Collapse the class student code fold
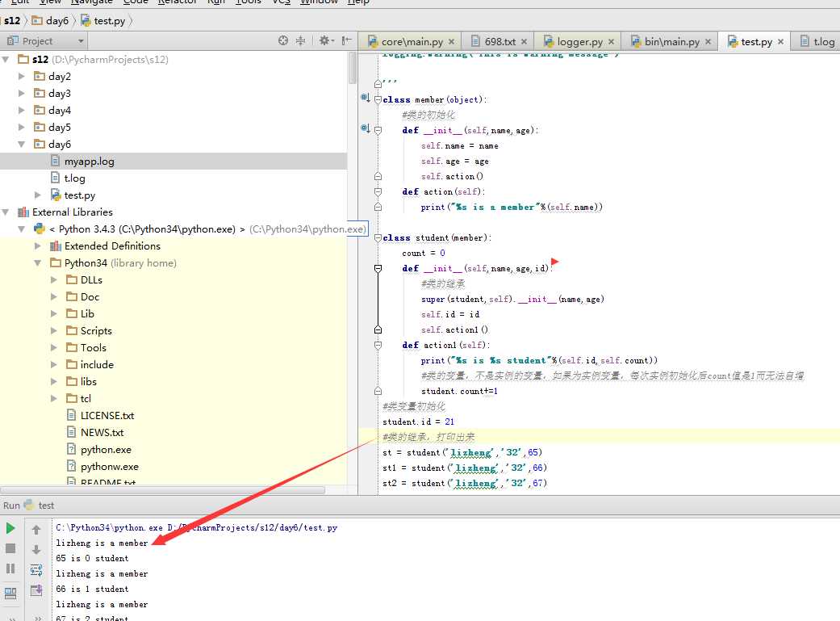Screen dimensions: 840x621 click(378, 238)
